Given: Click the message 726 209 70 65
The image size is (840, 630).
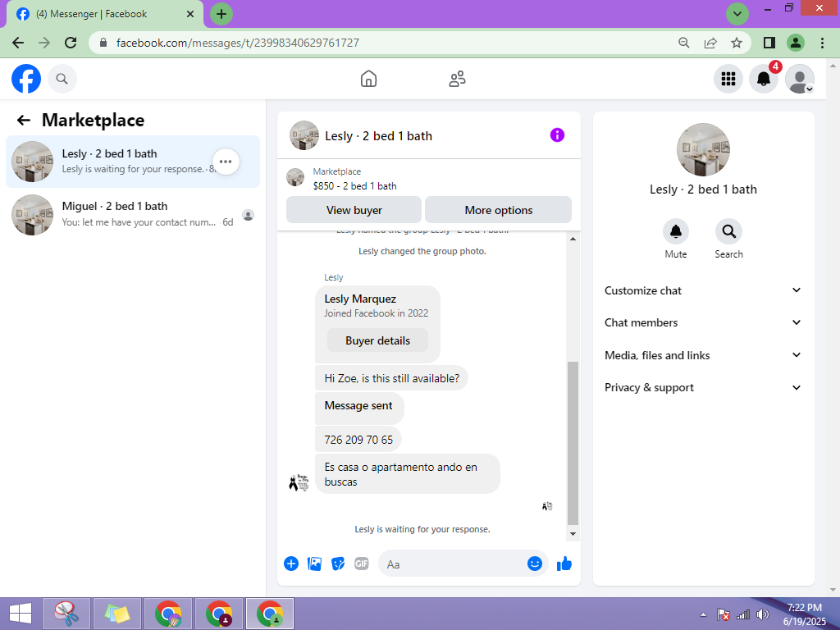Looking at the screenshot, I should 358,440.
